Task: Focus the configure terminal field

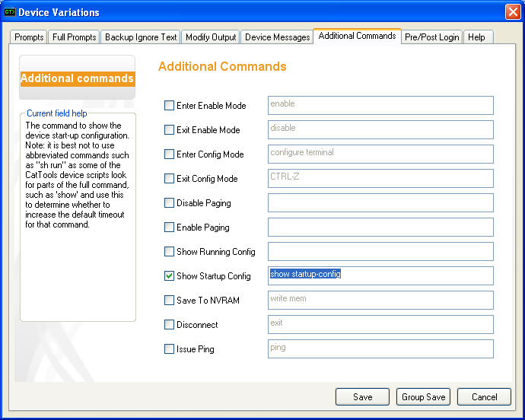Action: (380, 154)
